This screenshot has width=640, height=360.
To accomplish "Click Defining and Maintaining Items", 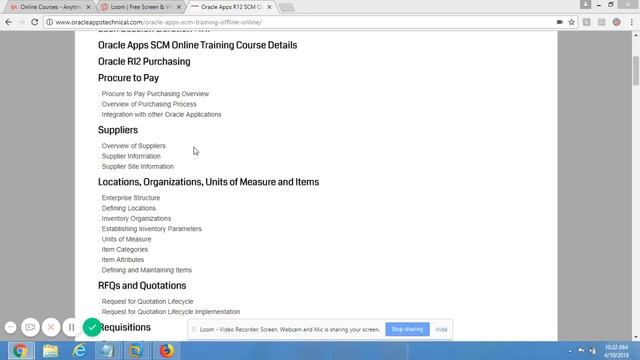I will pyautogui.click(x=147, y=270).
